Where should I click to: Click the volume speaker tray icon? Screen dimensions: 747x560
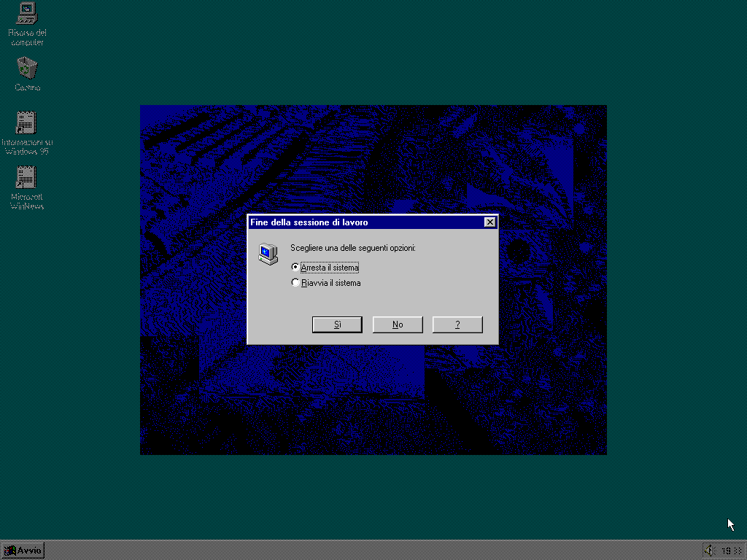click(x=709, y=551)
